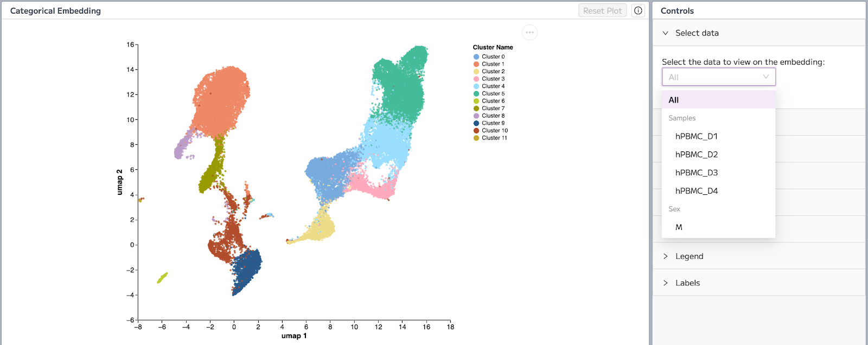This screenshot has width=868, height=345.
Task: Click the Samples group heading in dropdown
Action: (682, 118)
